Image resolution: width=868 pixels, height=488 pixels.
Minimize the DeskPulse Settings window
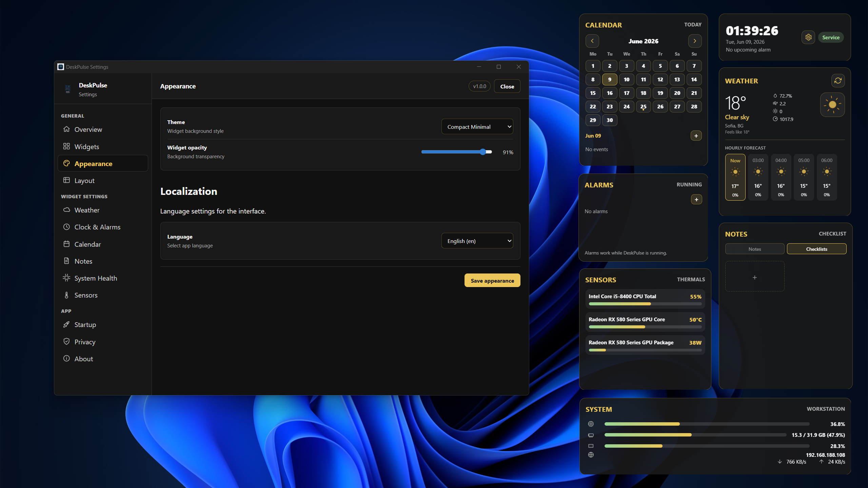479,67
